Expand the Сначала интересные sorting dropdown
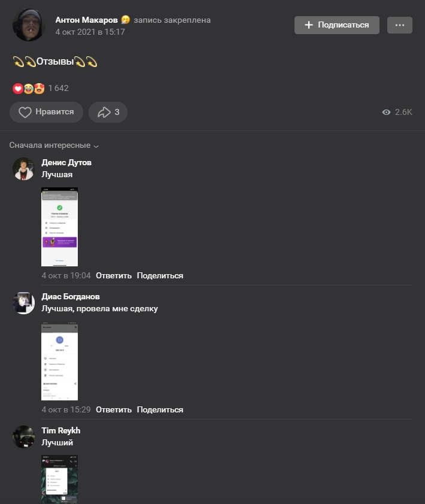Viewport: 425px width, 504px height. pyautogui.click(x=54, y=145)
